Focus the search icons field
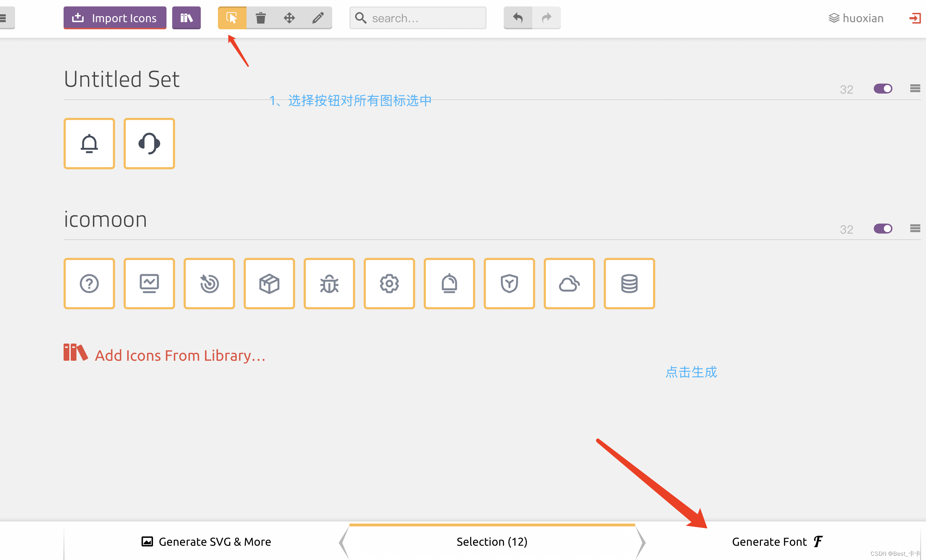Viewport: 926px width, 560px height. coord(418,17)
